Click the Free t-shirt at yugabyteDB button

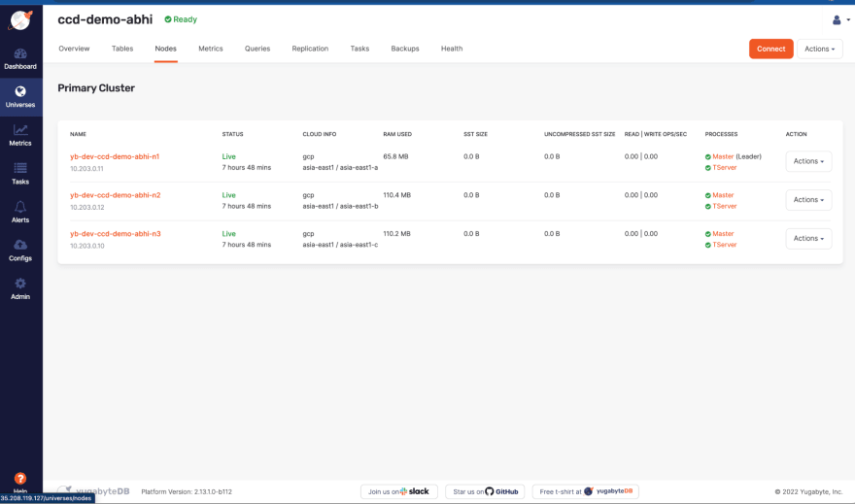coord(585,491)
